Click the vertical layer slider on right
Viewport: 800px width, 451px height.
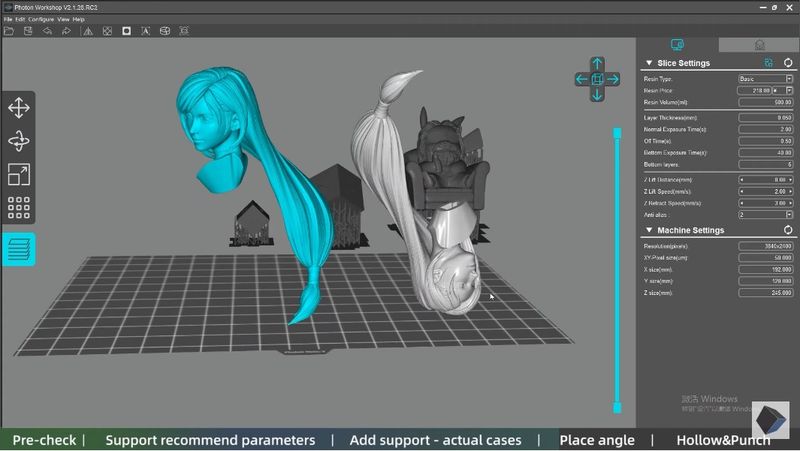point(617,270)
